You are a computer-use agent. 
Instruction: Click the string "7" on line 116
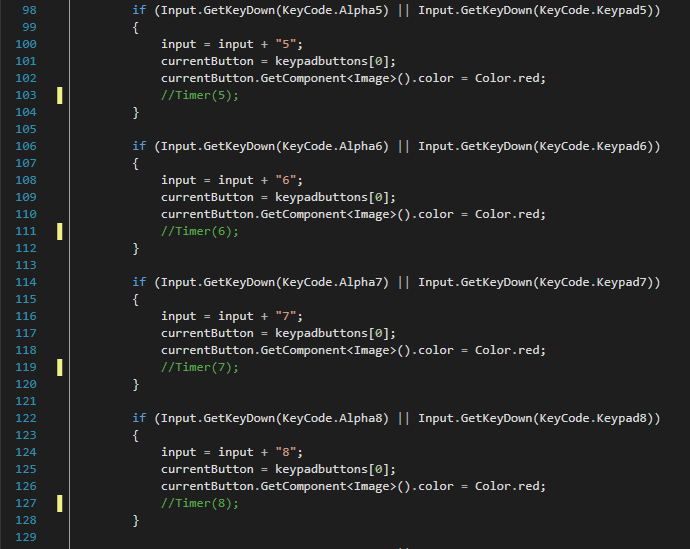286,316
